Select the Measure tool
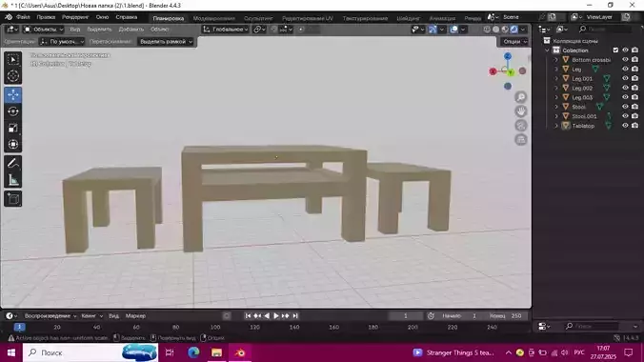644x362 pixels. [x=13, y=180]
